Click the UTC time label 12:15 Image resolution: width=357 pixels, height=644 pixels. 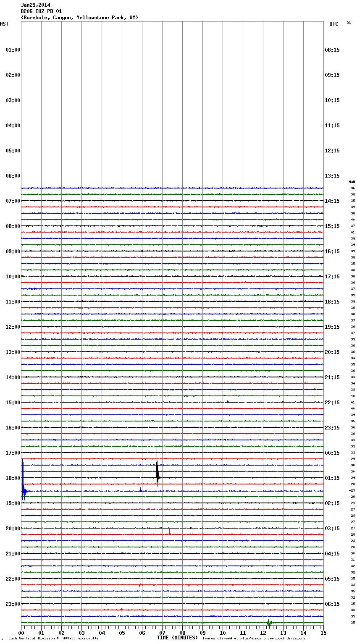(x=332, y=151)
